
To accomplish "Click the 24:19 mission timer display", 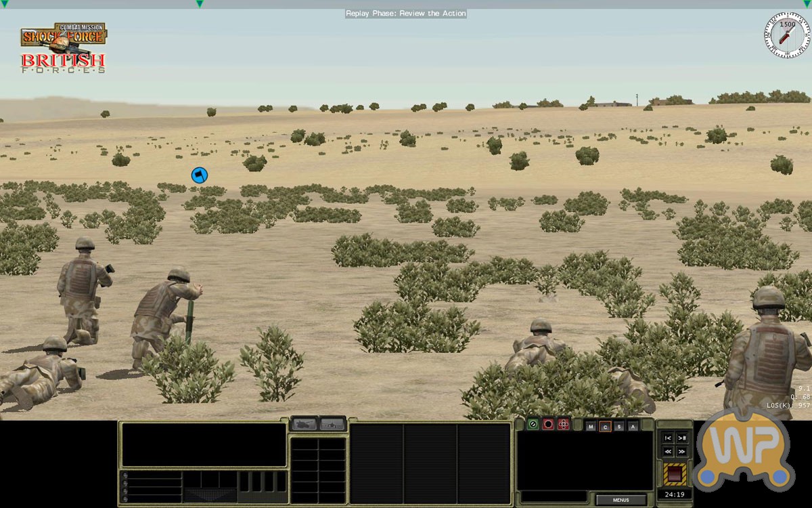I will pos(674,495).
